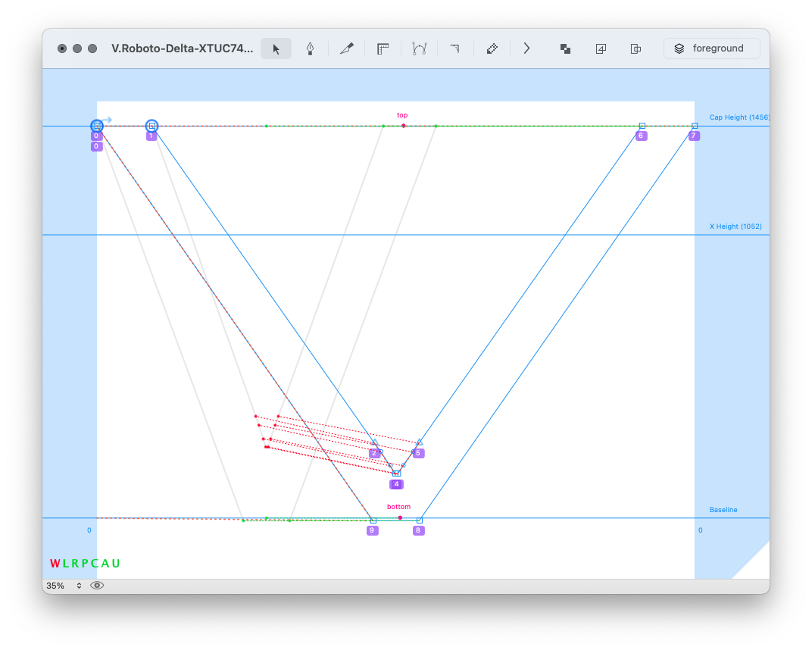Click the Cap Height (1456) guide label
This screenshot has width=812, height=650.
(739, 117)
